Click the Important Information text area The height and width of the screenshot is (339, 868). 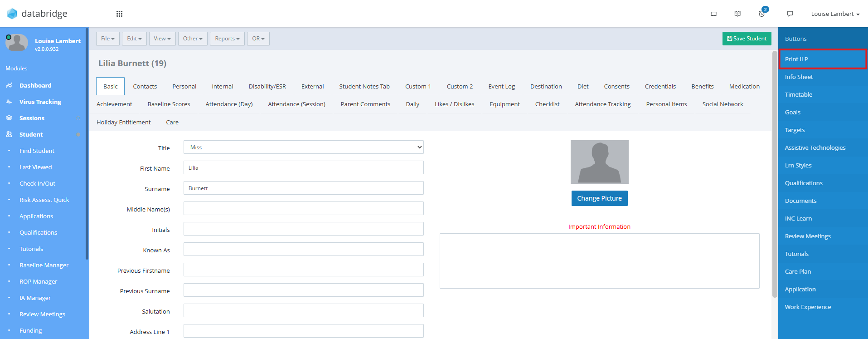tap(599, 261)
